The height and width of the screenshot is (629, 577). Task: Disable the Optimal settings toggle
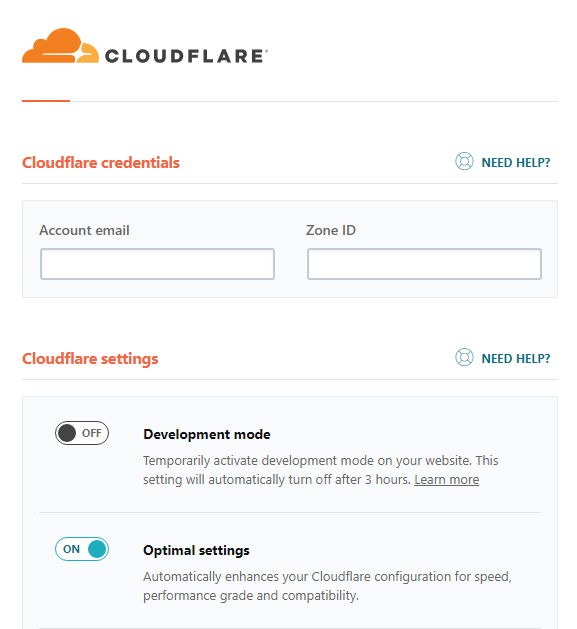pyautogui.click(x=82, y=549)
